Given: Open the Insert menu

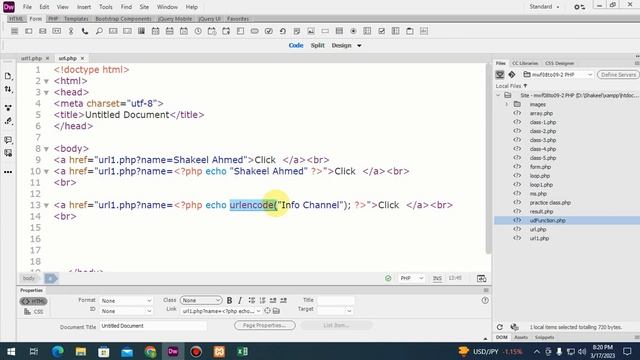Looking at the screenshot, I should pyautogui.click(x=84, y=7).
